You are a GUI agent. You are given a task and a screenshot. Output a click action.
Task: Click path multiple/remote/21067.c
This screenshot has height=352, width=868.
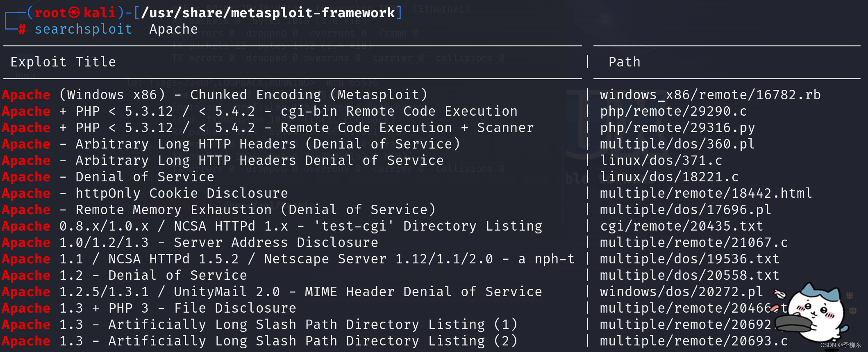tap(694, 242)
